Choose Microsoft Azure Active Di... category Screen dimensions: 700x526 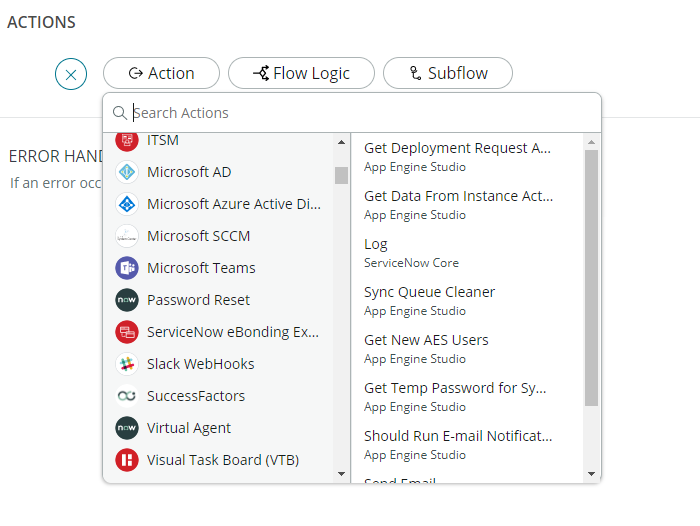[x=234, y=204]
